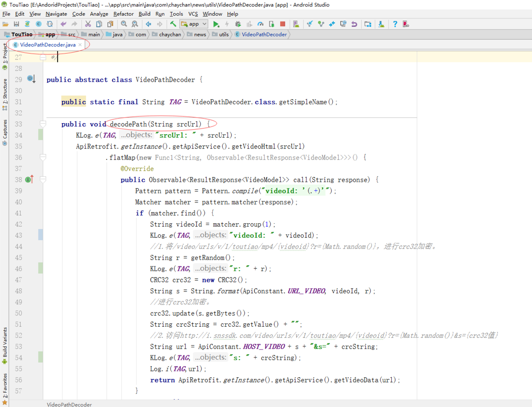Click the Save All disk icon
The image size is (532, 407).
(x=16, y=24)
